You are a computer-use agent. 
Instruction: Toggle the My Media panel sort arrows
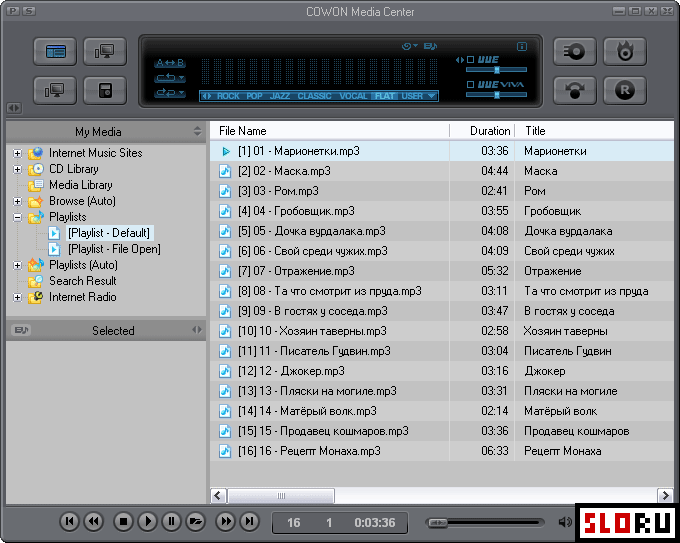197,131
